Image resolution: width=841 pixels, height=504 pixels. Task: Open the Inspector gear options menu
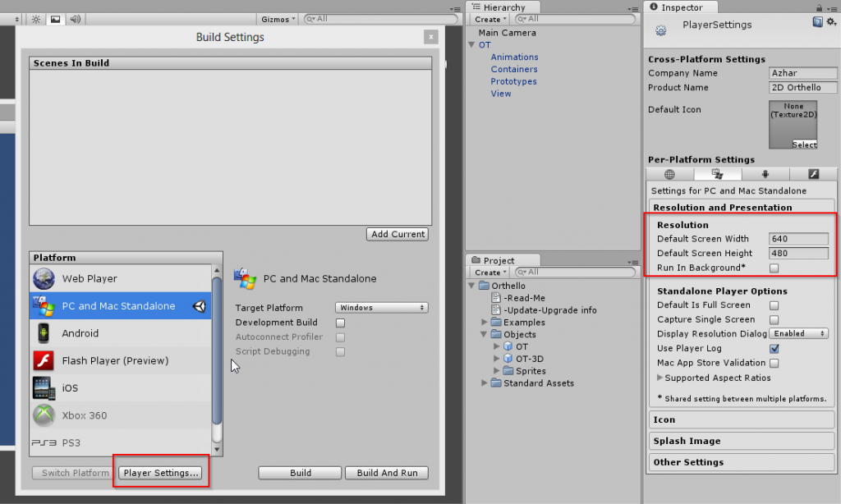831,22
